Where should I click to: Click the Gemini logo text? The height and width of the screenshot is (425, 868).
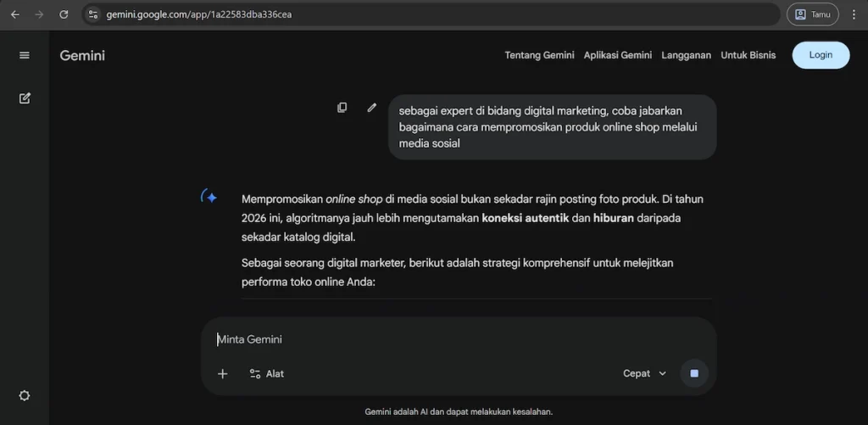[x=82, y=55]
